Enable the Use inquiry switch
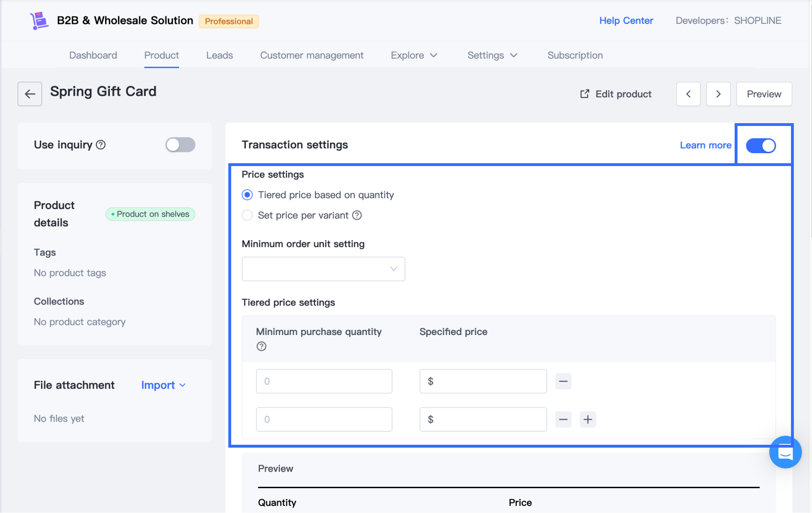This screenshot has height=513, width=812. [180, 145]
